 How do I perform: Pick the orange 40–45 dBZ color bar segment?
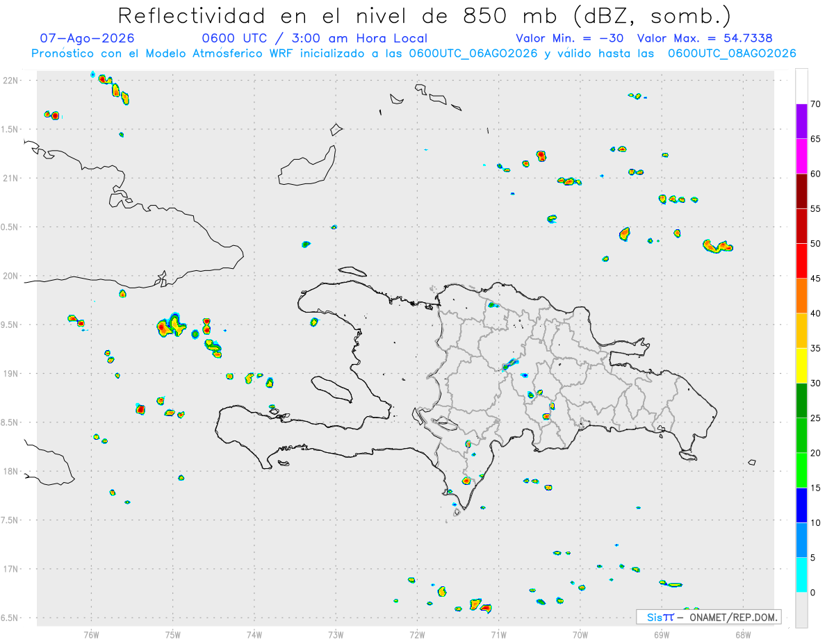pos(801,296)
